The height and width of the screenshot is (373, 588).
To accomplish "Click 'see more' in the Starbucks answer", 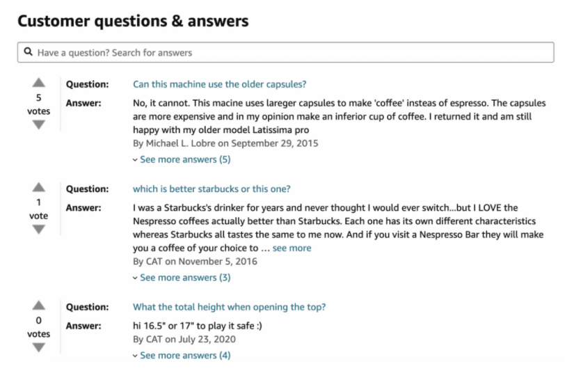I will coord(292,248).
